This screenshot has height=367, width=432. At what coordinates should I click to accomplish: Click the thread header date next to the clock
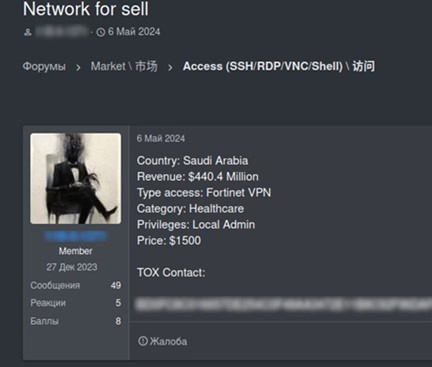point(134,32)
